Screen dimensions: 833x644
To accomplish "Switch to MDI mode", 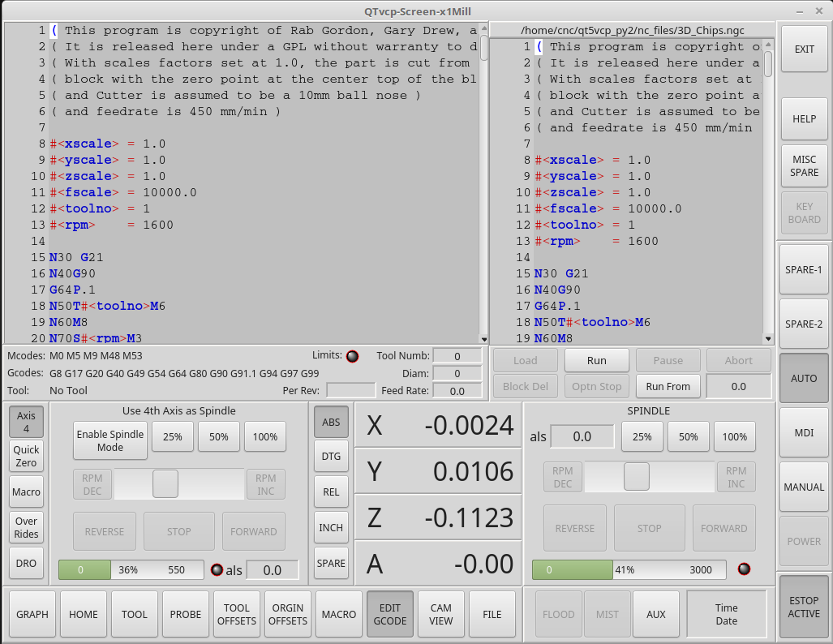I will [x=804, y=432].
